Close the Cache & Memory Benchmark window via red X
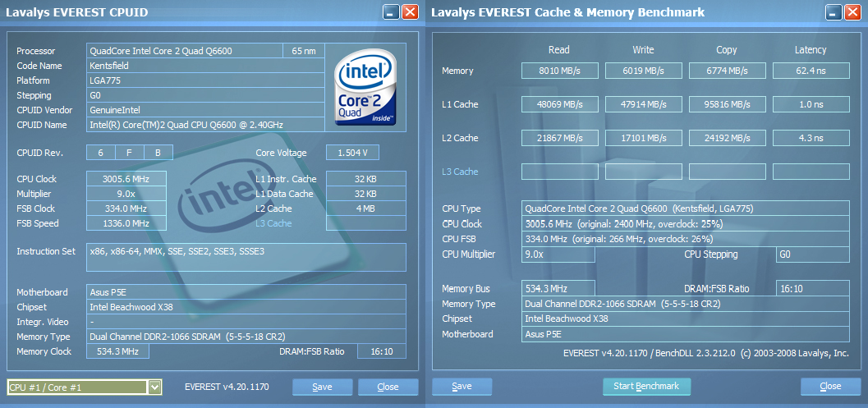 [x=852, y=12]
